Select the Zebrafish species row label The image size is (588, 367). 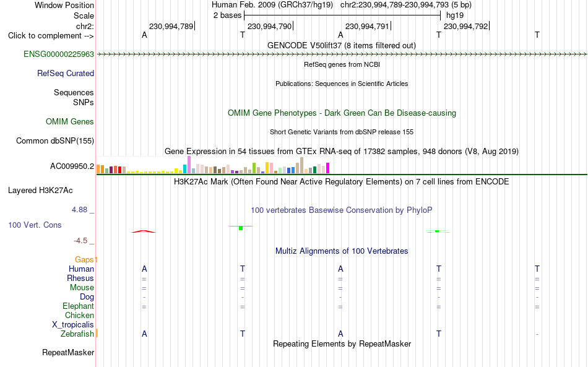pyautogui.click(x=77, y=334)
